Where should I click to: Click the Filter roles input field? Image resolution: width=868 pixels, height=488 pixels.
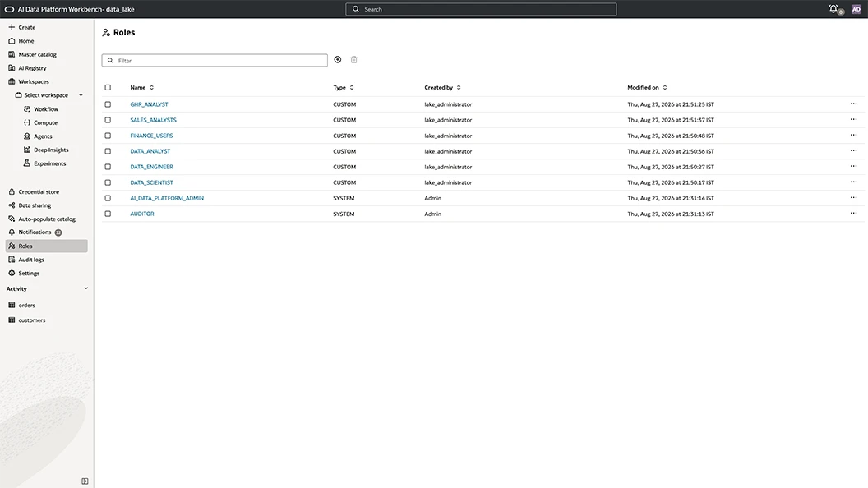pyautogui.click(x=215, y=60)
